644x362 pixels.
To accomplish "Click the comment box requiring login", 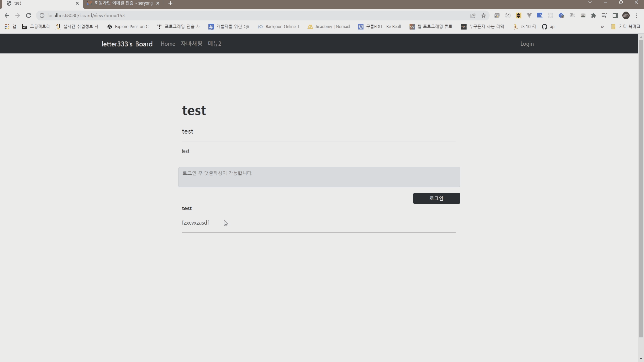I will [319, 177].
